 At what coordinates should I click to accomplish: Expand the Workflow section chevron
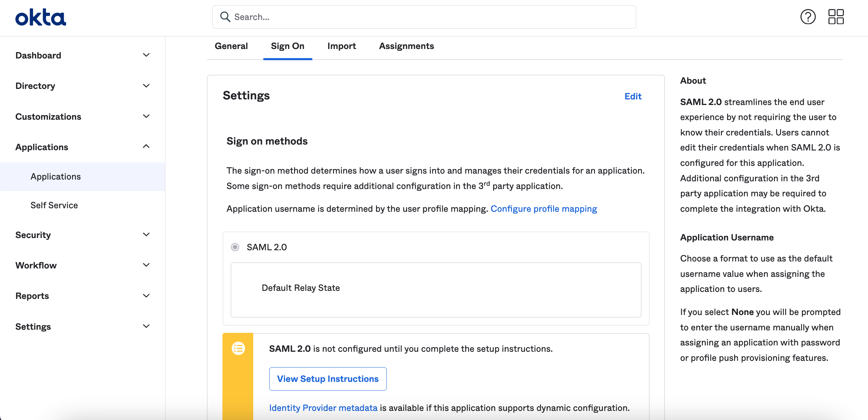146,265
